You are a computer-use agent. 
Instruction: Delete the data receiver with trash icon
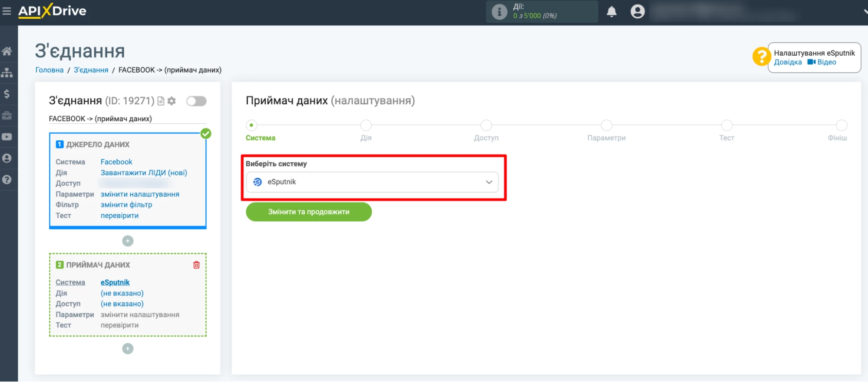point(196,265)
